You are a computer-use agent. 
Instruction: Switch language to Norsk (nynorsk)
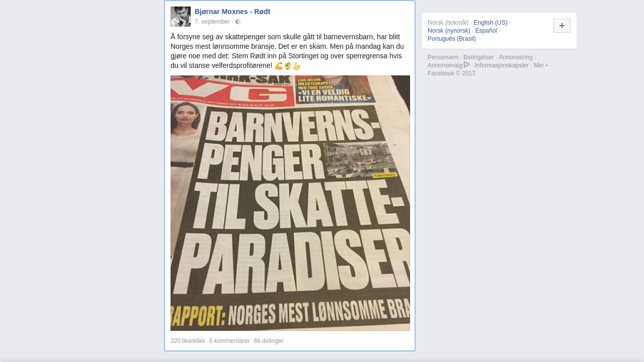tap(449, 31)
